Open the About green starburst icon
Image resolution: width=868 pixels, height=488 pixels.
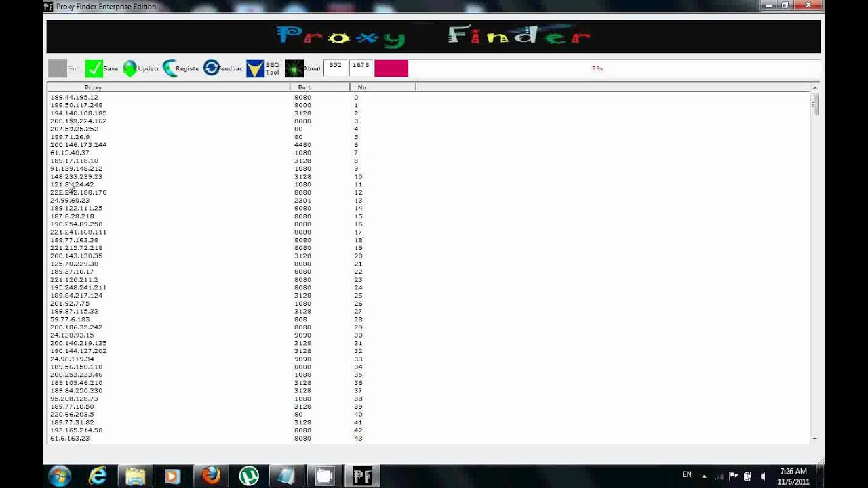coord(294,68)
